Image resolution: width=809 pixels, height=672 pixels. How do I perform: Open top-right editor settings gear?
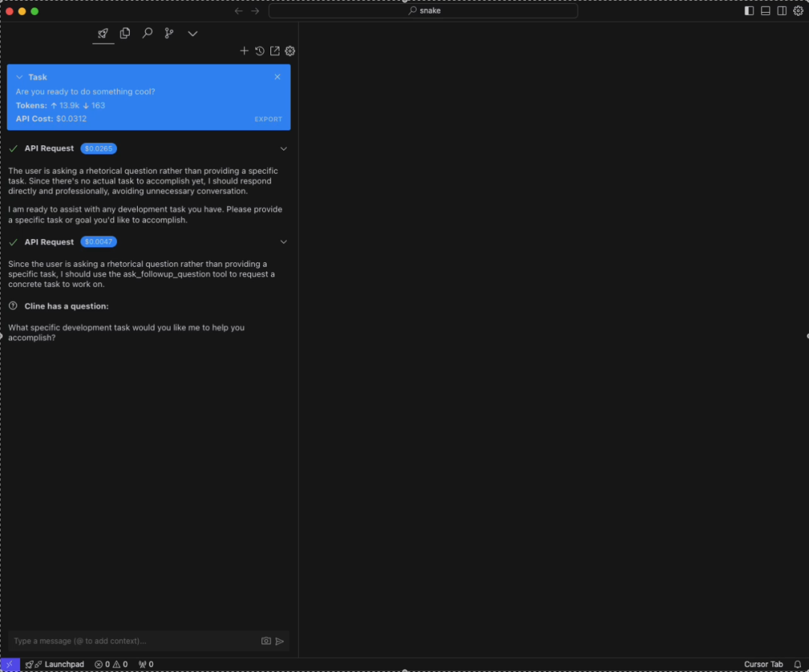[799, 10]
